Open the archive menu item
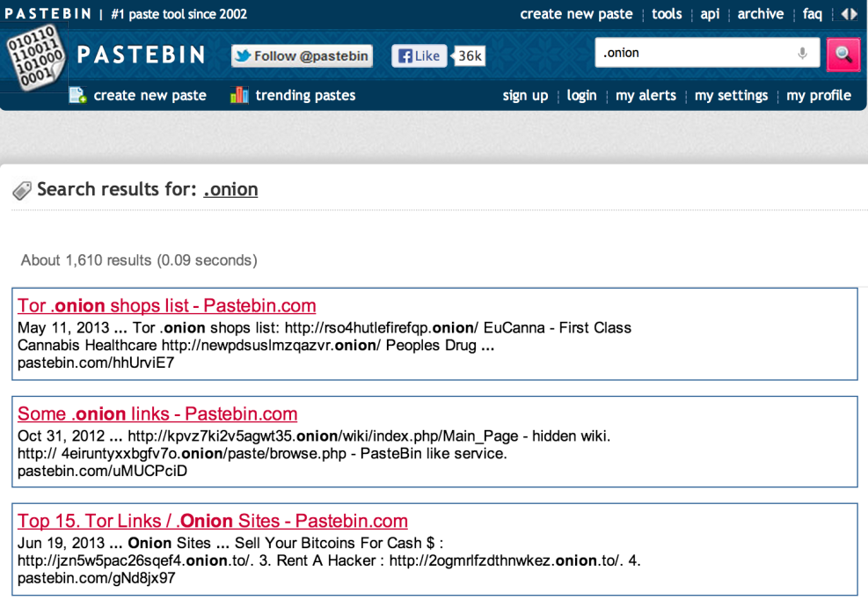 click(x=760, y=14)
